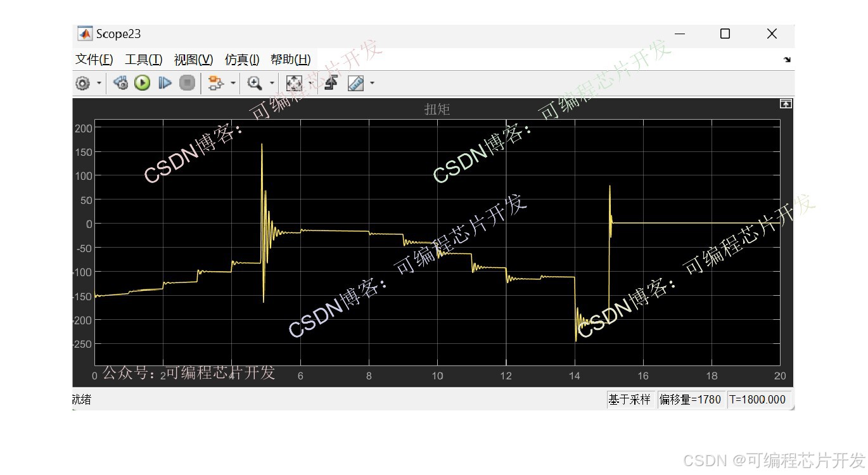Click the Scope23 window title
This screenshot has width=868, height=475.
tap(118, 34)
